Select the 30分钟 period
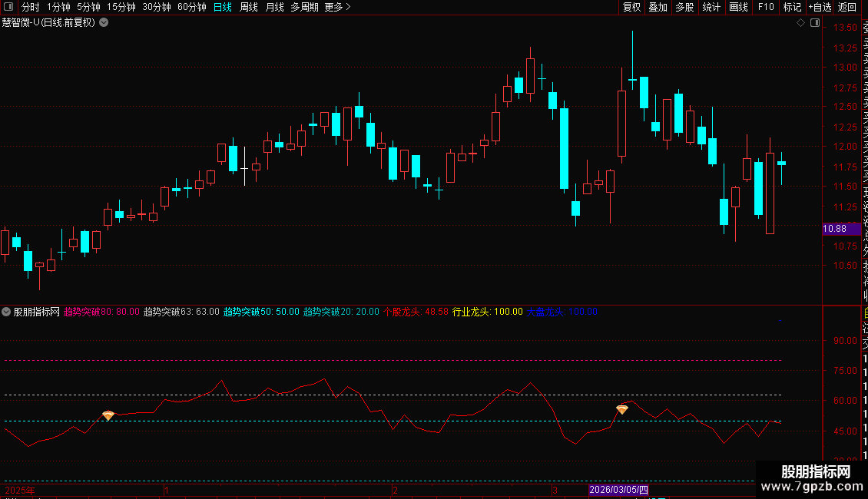This screenshot has height=499, width=868. point(157,7)
